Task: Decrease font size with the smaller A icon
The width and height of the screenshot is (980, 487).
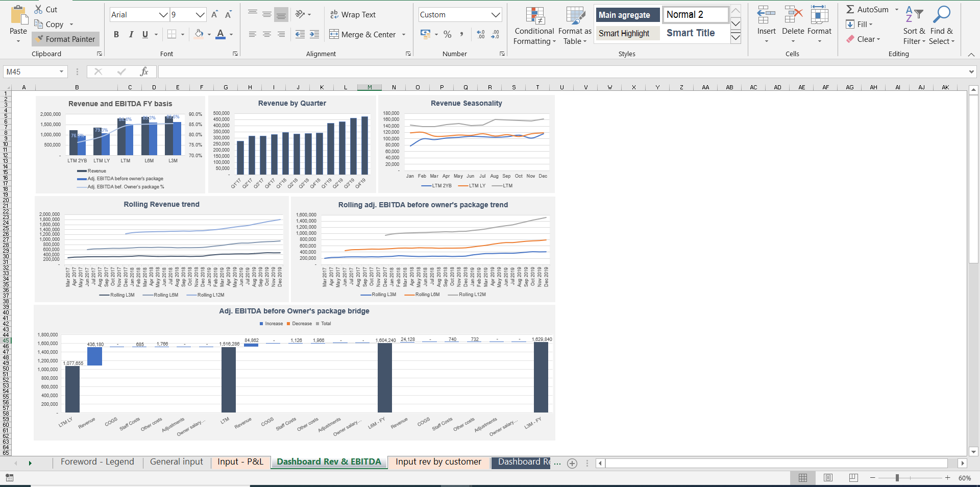Action: click(x=228, y=14)
